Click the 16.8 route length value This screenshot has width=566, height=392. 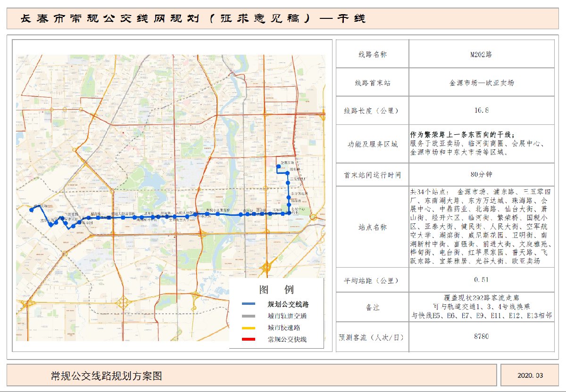(482, 111)
